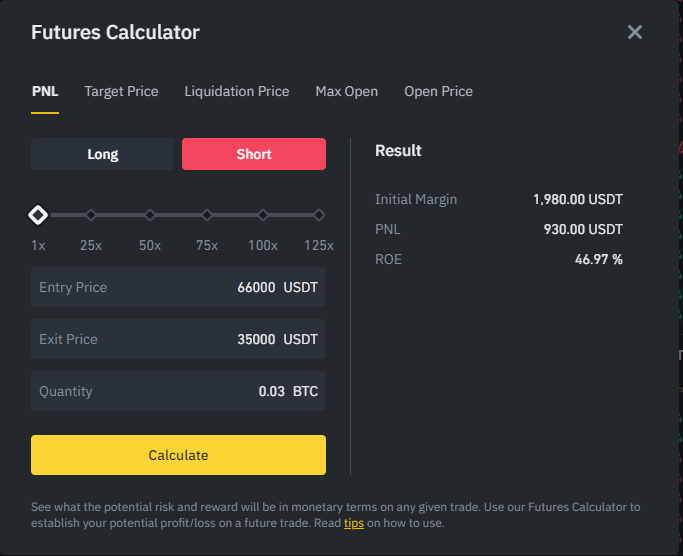The height and width of the screenshot is (556, 683).
Task: Set leverage slider to 125x marker
Action: 319,215
